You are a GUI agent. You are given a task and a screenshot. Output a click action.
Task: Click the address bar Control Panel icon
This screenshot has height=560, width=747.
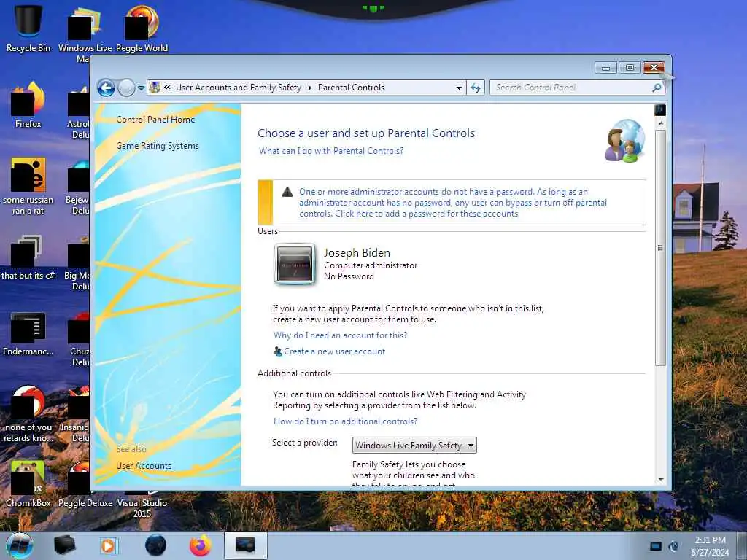[155, 87]
